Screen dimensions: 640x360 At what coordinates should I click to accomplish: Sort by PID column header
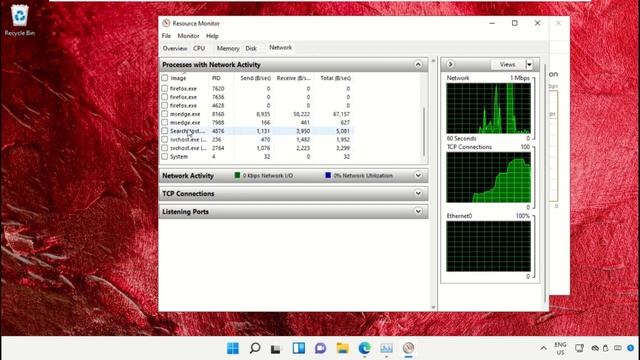pyautogui.click(x=216, y=78)
